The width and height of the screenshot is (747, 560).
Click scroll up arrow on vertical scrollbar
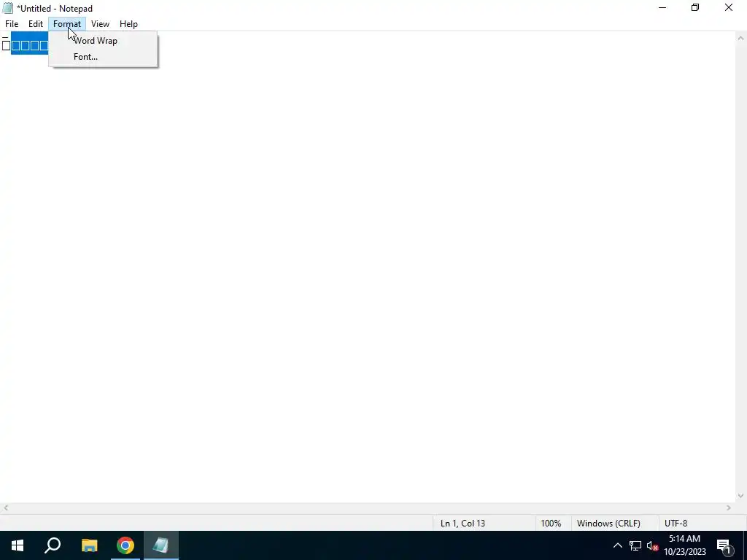pos(741,38)
